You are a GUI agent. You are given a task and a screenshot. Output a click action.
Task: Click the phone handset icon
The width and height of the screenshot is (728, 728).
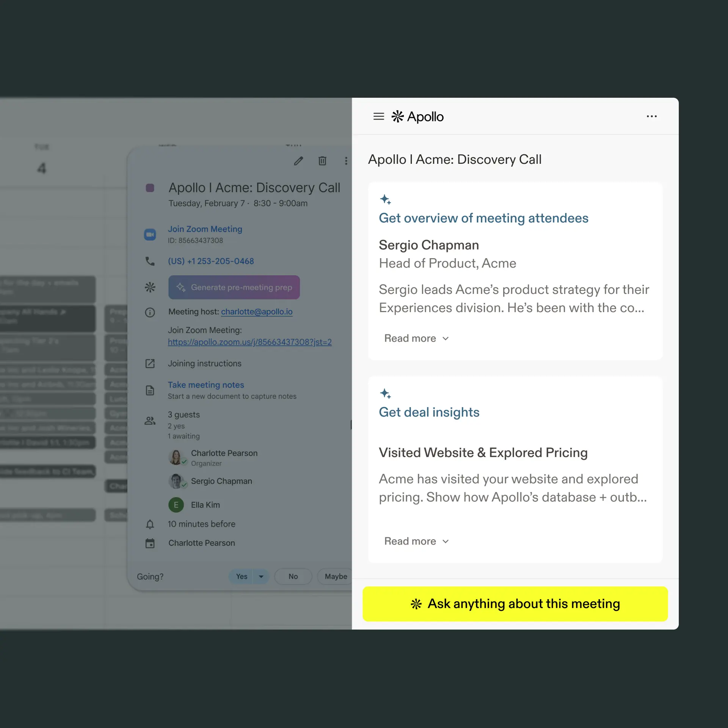150,261
